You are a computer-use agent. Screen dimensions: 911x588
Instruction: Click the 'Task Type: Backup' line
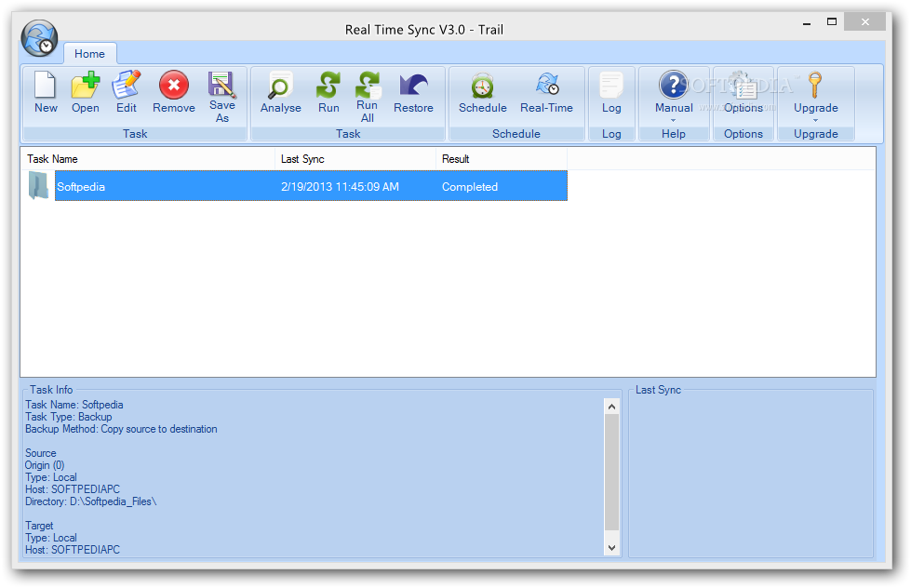point(69,417)
